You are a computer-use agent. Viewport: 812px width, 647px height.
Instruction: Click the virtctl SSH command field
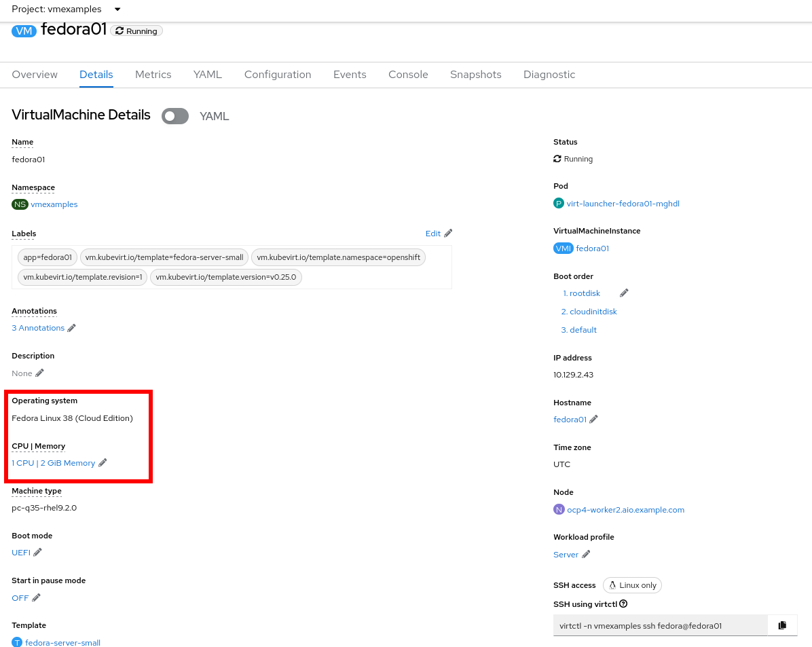tap(660, 626)
